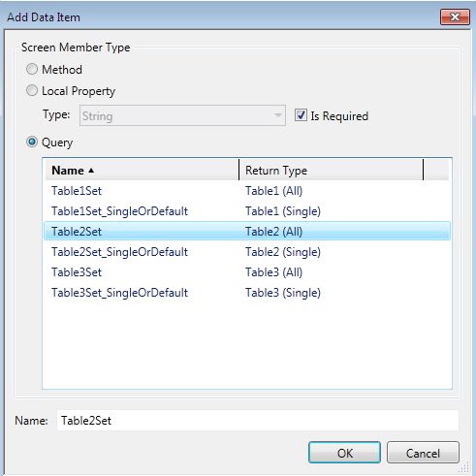Click the Cancel button
The height and width of the screenshot is (476, 476).
click(x=423, y=453)
